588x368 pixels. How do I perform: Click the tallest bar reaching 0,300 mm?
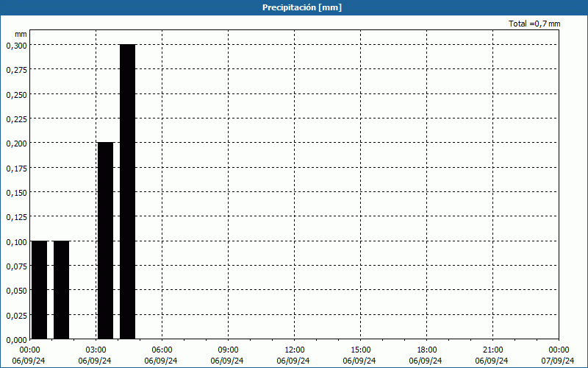coord(127,191)
